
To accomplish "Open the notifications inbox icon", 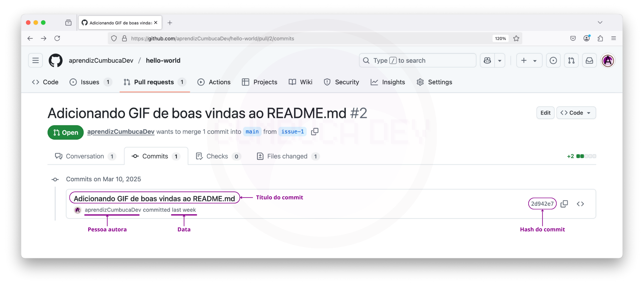I will [x=589, y=61].
